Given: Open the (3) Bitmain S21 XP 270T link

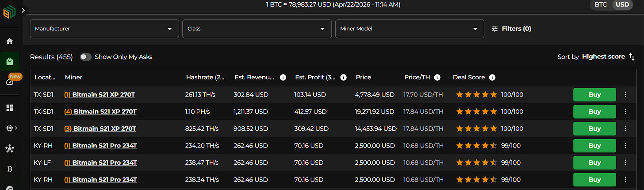Looking at the screenshot, I should coord(100,128).
